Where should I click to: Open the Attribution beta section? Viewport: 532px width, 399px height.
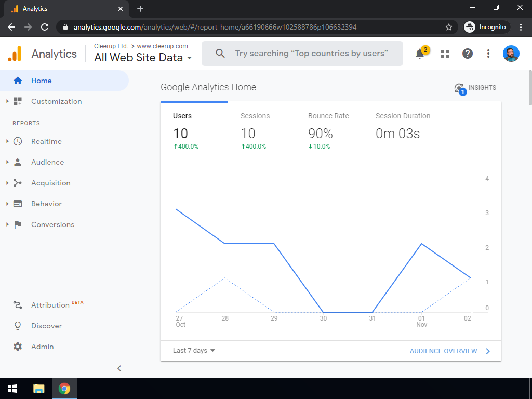tap(49, 305)
